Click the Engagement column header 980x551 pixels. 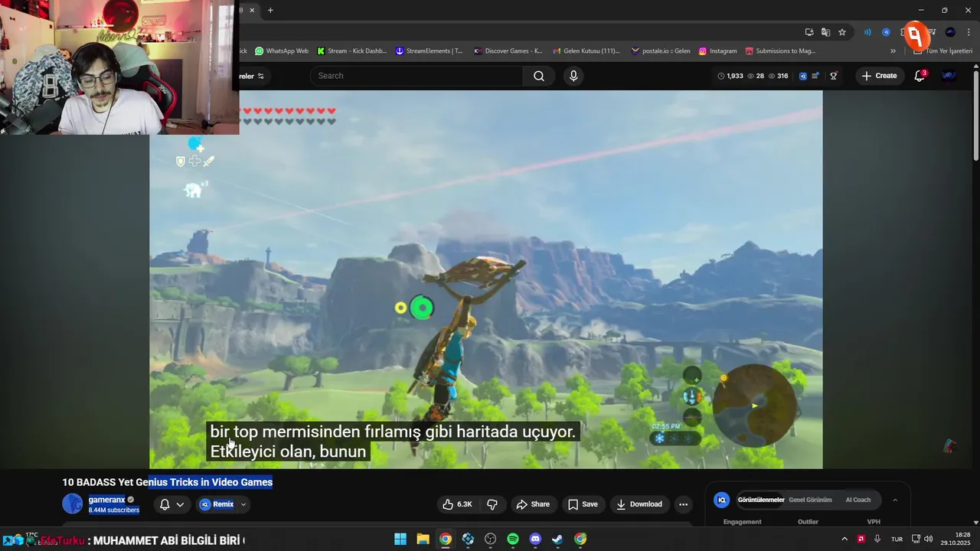[742, 522]
